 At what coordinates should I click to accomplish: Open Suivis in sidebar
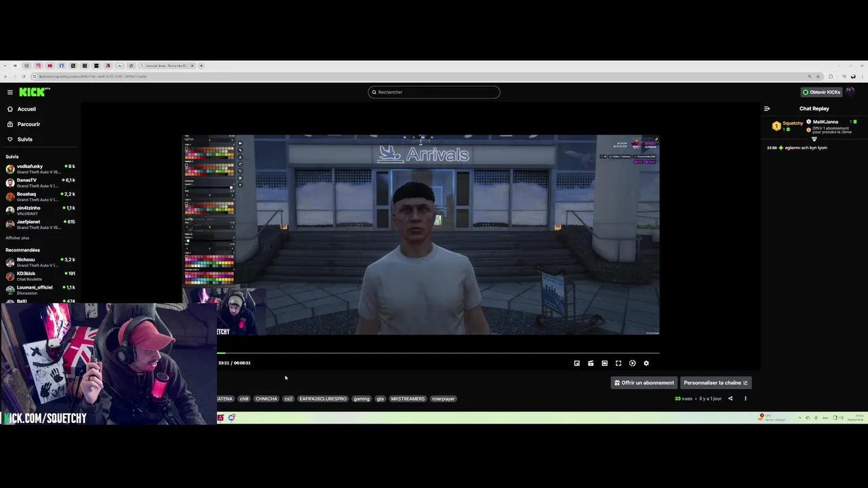20,139
